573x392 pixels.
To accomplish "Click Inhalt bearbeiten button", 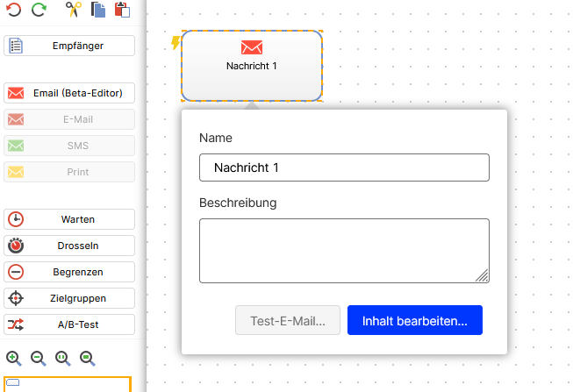I will [414, 321].
